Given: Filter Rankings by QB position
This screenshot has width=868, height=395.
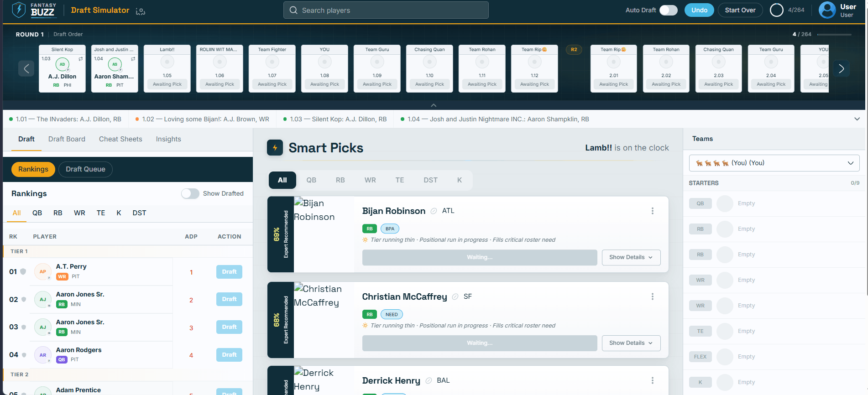Looking at the screenshot, I should click(37, 213).
